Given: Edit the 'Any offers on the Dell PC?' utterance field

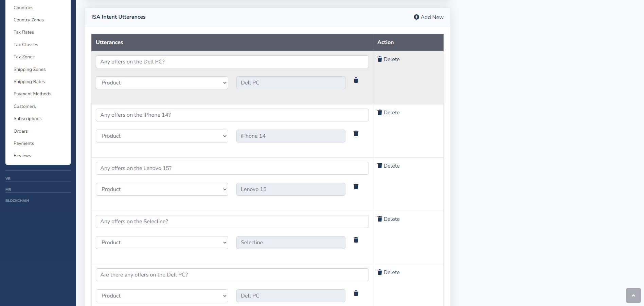Looking at the screenshot, I should (232, 62).
